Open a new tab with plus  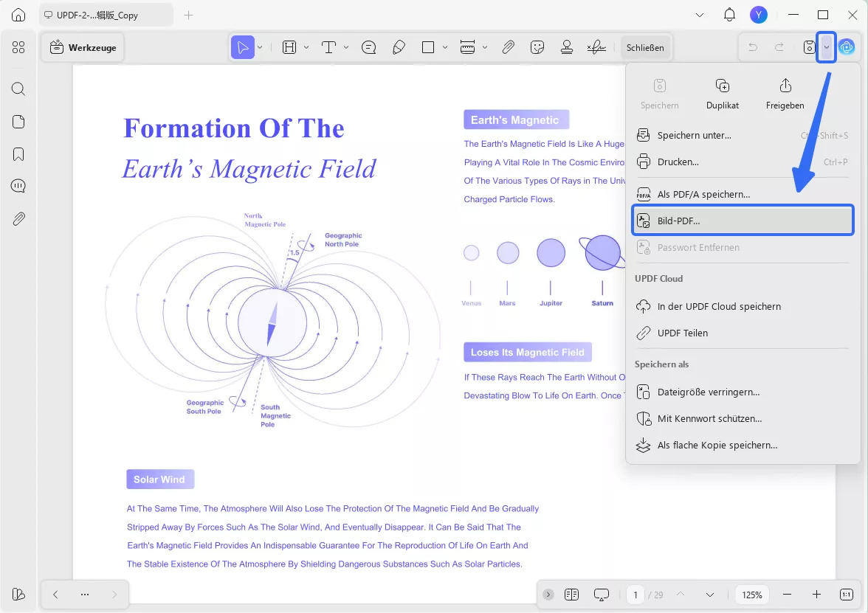click(x=189, y=15)
